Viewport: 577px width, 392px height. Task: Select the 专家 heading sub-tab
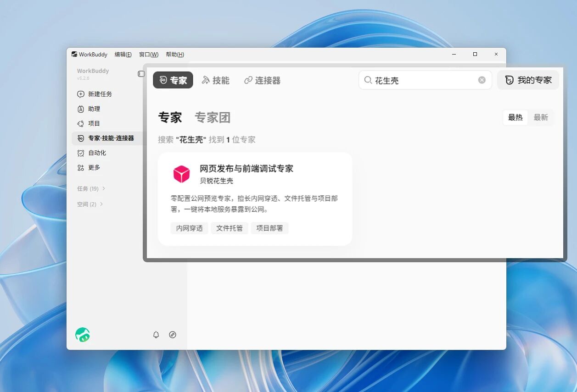click(170, 117)
